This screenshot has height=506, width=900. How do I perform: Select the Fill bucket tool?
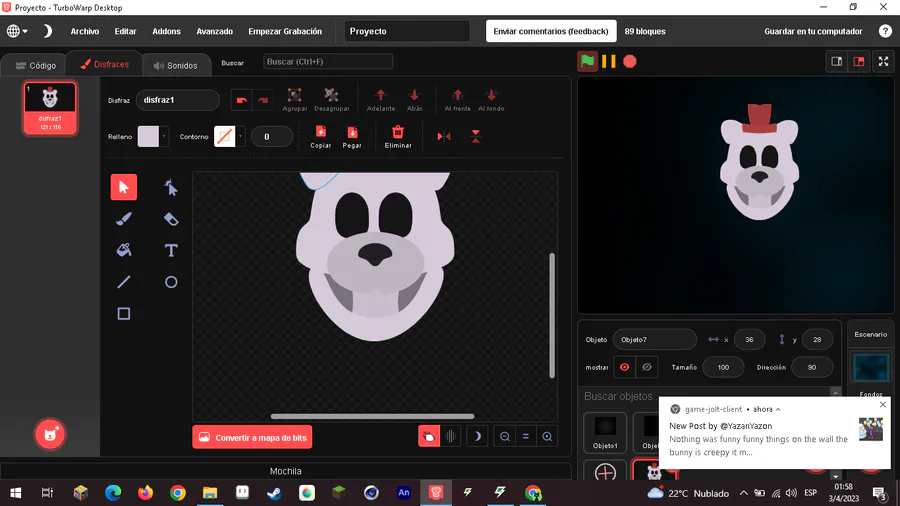[x=123, y=250]
